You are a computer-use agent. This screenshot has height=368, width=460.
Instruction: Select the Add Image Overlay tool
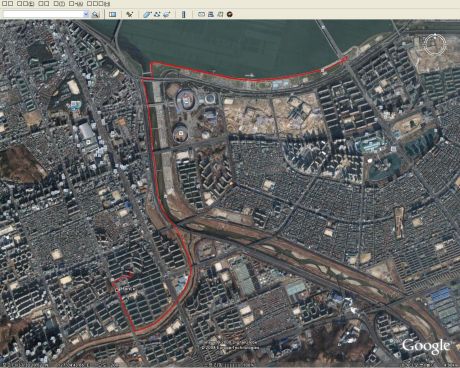166,14
